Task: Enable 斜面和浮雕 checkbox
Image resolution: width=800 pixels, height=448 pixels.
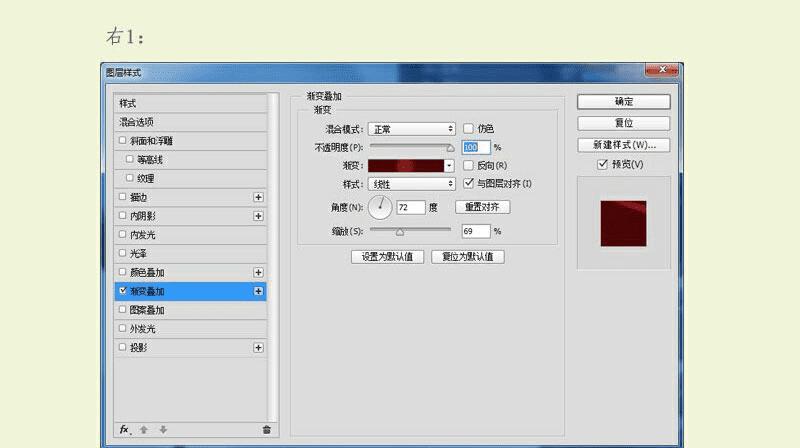Action: (122, 140)
